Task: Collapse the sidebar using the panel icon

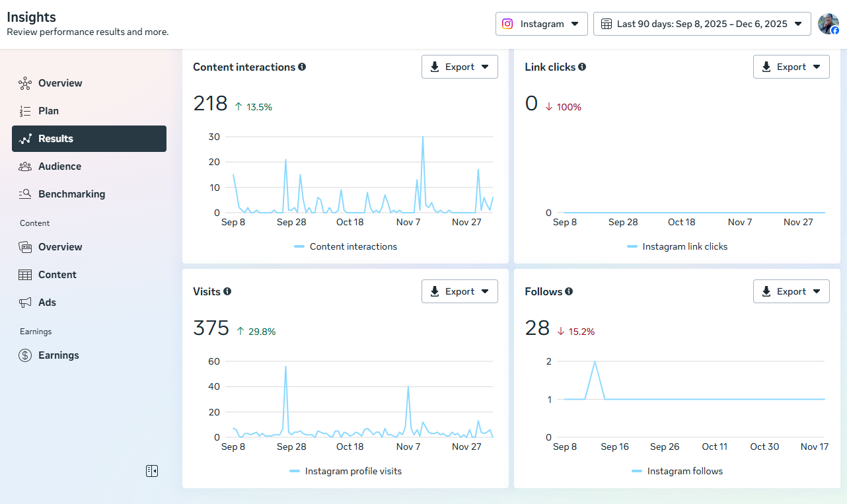Action: point(152,471)
